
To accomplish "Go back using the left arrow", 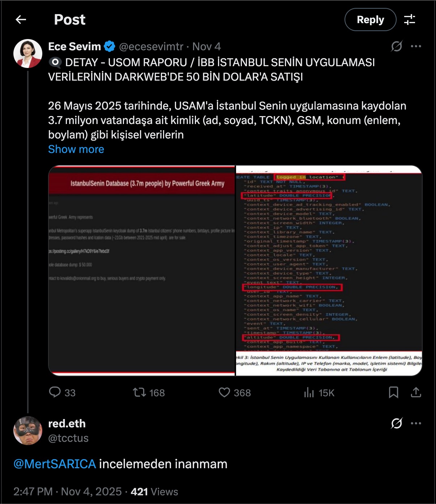I will tap(21, 20).
